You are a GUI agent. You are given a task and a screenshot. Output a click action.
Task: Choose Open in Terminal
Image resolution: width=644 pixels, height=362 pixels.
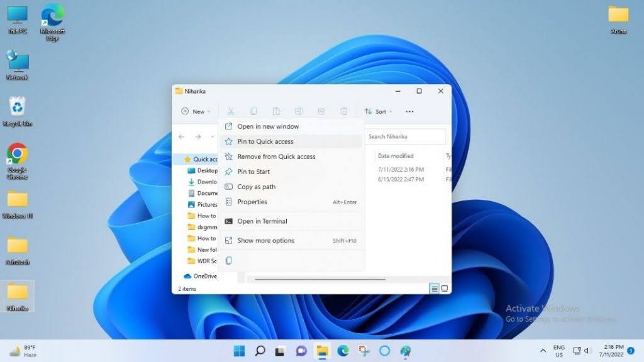tap(291, 221)
